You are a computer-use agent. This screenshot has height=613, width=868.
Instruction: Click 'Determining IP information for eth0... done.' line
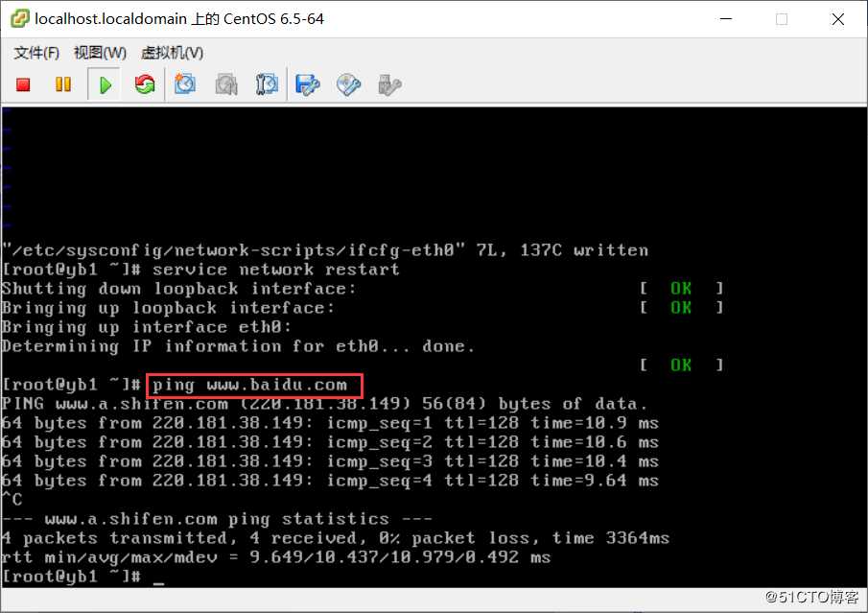(238, 346)
